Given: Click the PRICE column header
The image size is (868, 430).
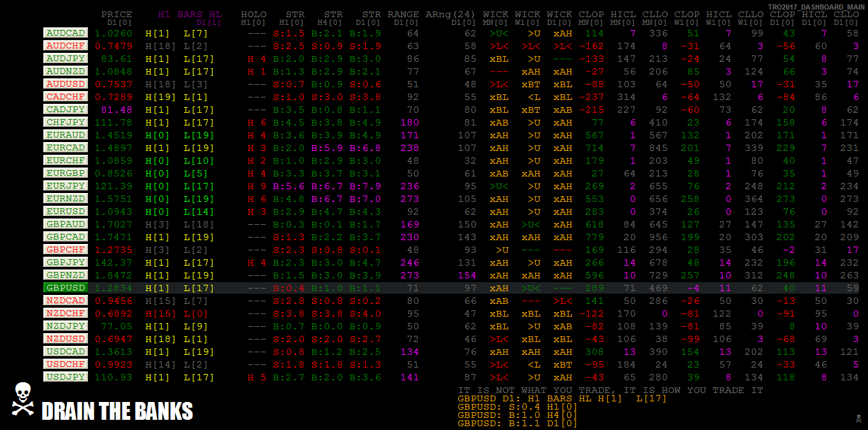Looking at the screenshot, I should [x=117, y=15].
